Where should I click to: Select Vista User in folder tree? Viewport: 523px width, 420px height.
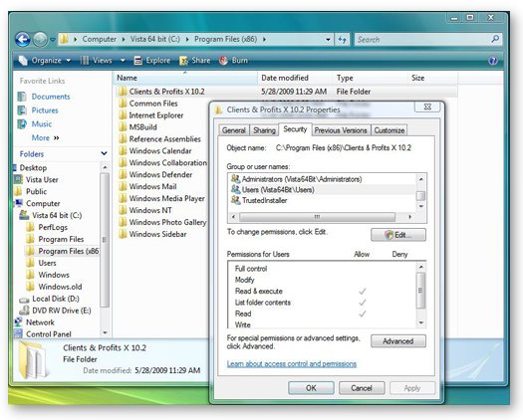pos(42,180)
